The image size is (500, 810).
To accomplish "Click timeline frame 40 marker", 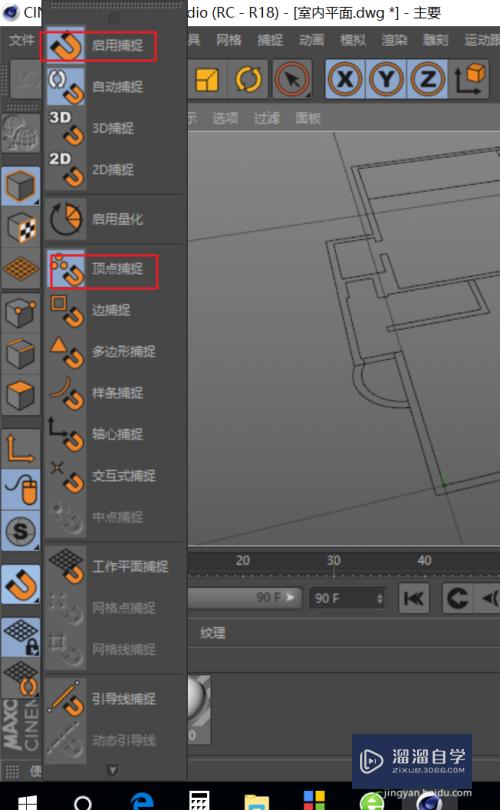I will [x=425, y=560].
